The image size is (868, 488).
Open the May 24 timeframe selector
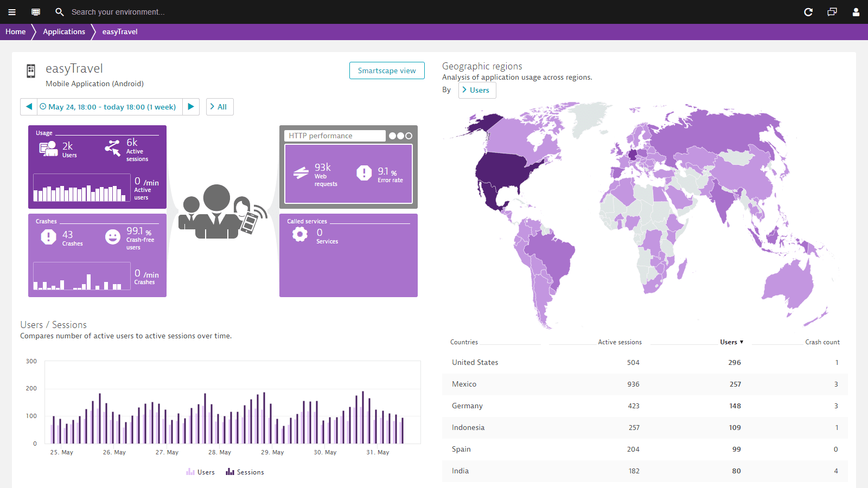tap(110, 107)
